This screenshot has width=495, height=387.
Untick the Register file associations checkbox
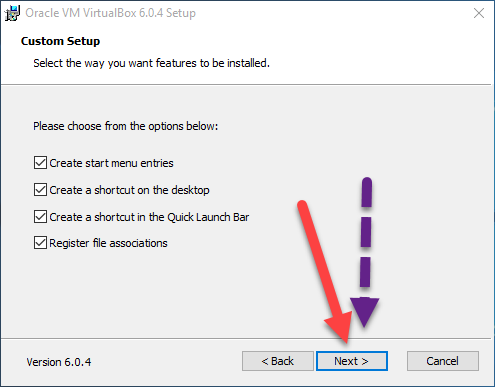[40, 243]
